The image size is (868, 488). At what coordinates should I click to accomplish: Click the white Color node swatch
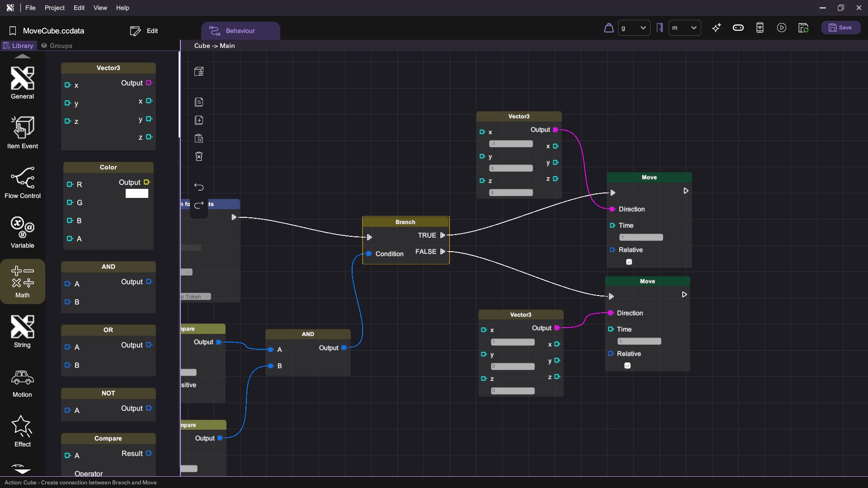[x=137, y=194]
